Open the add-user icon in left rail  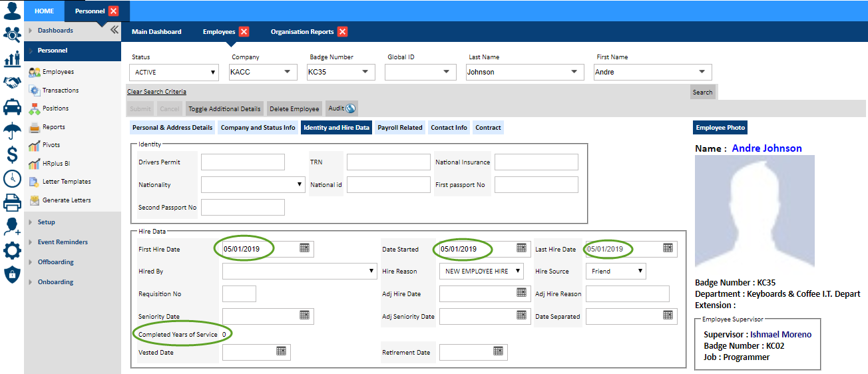point(12,226)
